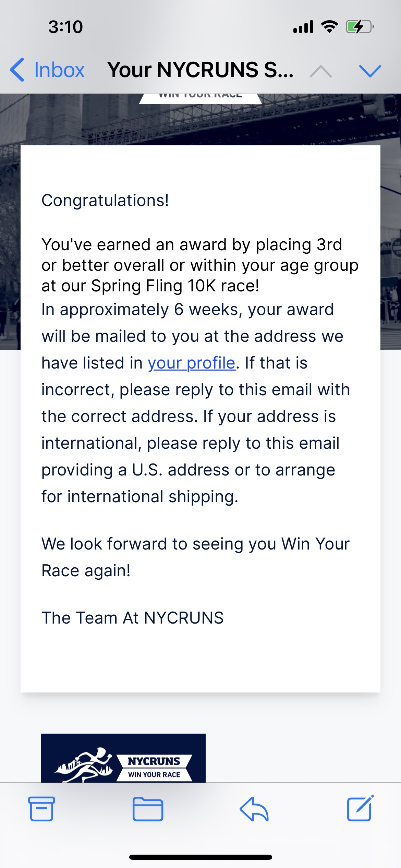Image resolution: width=401 pixels, height=868 pixels.
Task: Compose a new message
Action: click(x=360, y=808)
